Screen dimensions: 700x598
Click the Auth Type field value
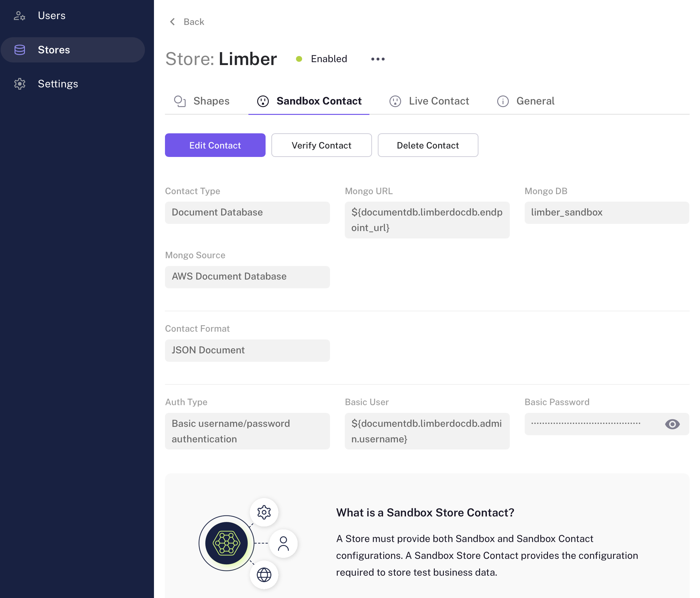coord(247,431)
